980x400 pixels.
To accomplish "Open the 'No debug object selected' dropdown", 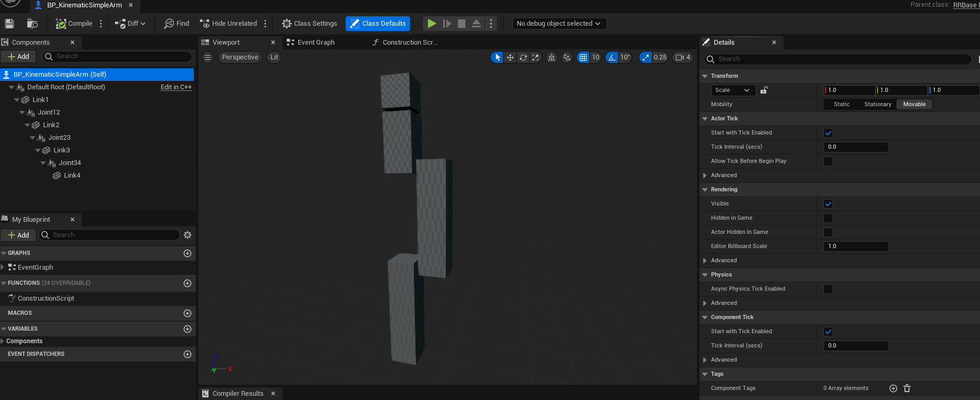I will click(x=559, y=24).
